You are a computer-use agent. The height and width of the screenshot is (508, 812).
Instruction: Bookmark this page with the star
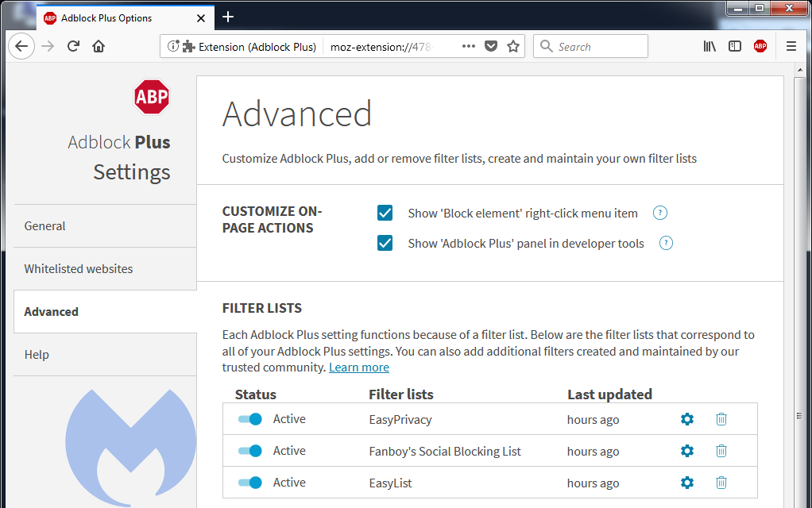click(x=513, y=47)
